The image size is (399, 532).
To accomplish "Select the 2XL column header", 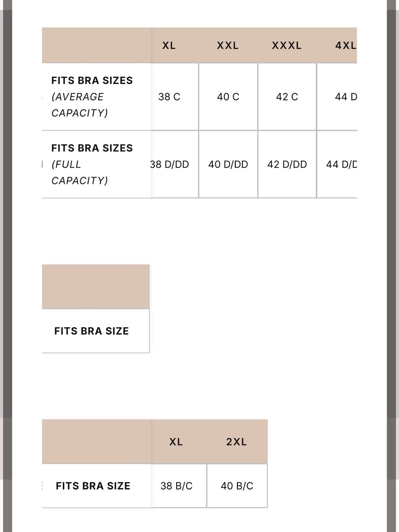I will 237,442.
